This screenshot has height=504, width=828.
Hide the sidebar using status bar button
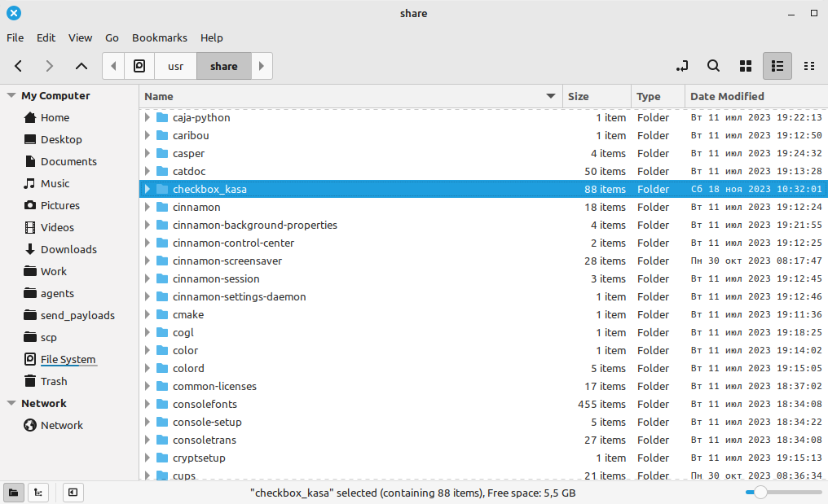point(73,492)
